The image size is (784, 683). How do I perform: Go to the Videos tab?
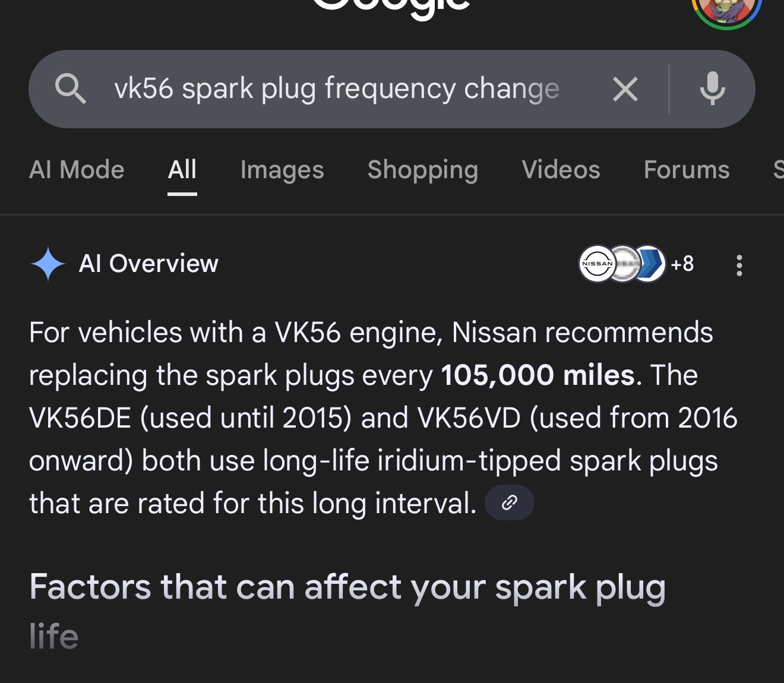click(x=561, y=170)
